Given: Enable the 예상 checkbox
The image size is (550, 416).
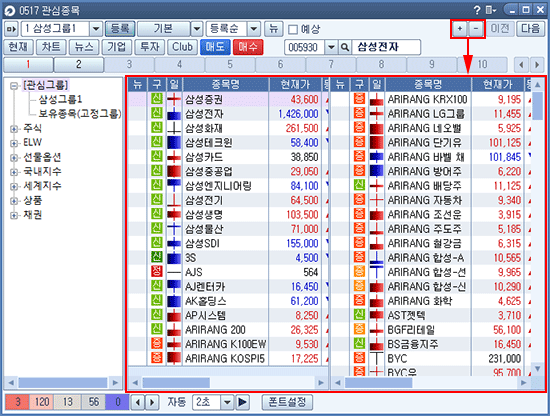Looking at the screenshot, I should coord(293,30).
